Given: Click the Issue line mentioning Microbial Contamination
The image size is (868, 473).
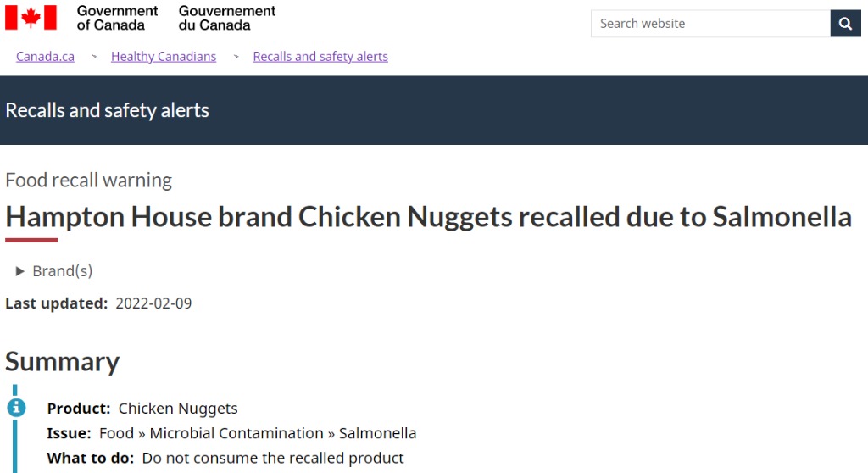Looking at the screenshot, I should (x=231, y=433).
